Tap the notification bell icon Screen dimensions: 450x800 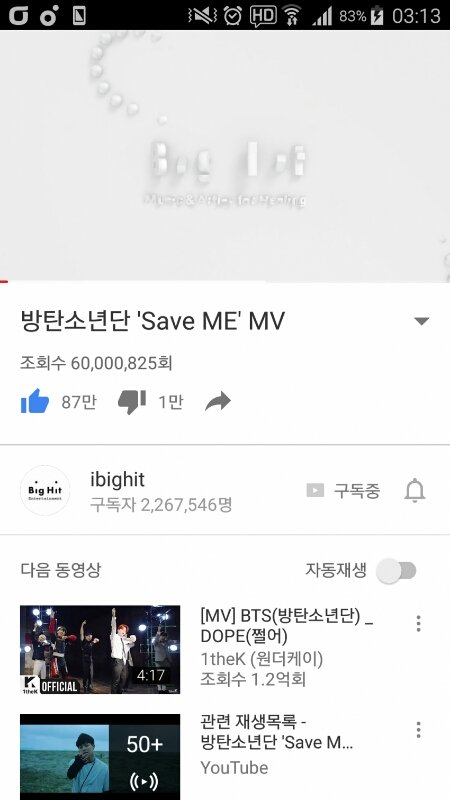(414, 490)
